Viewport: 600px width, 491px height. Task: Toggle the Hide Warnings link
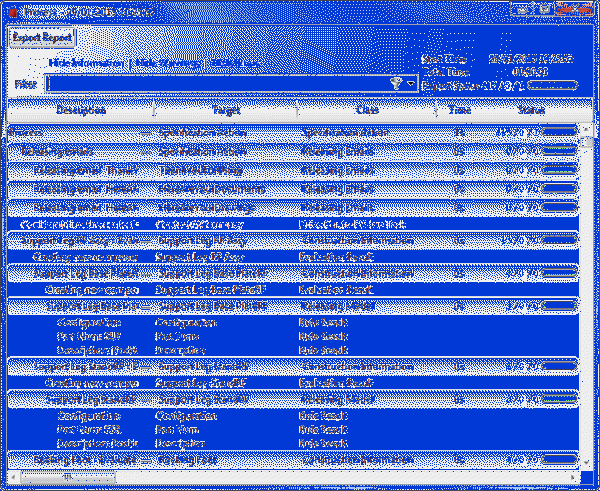pyautogui.click(x=166, y=63)
